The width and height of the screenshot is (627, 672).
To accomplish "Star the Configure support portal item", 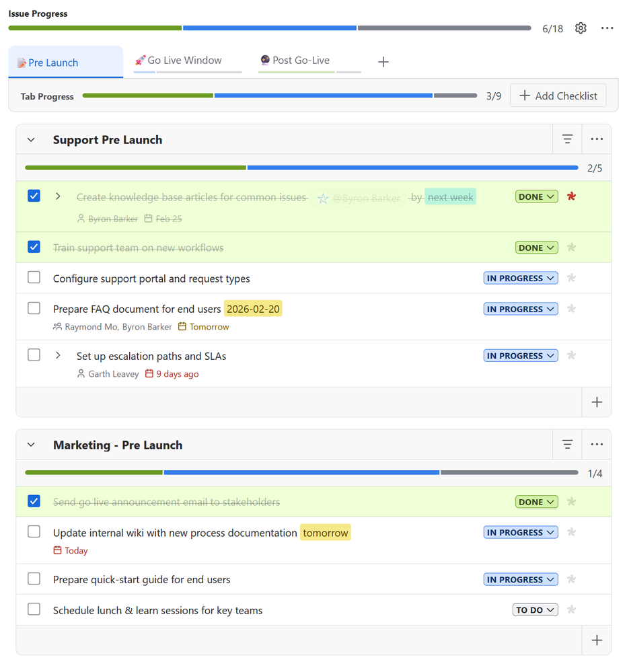I will point(571,278).
